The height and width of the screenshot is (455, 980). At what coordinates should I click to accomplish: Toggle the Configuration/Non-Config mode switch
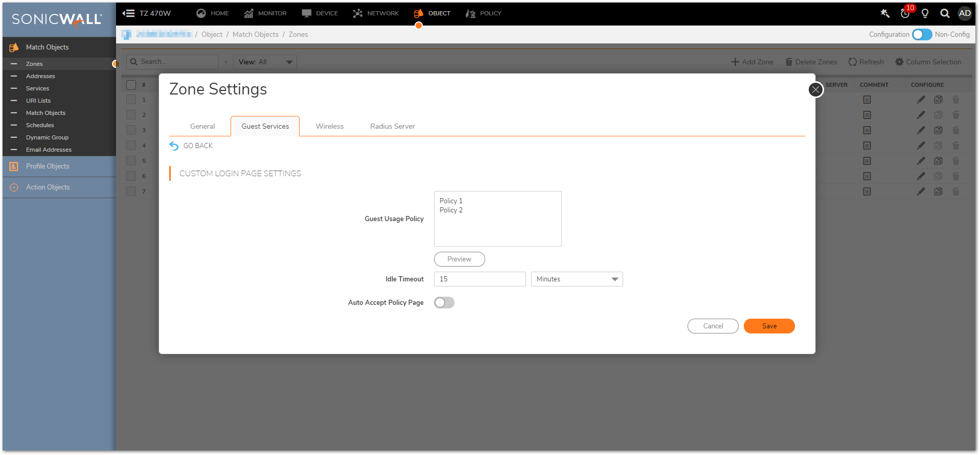coord(922,35)
